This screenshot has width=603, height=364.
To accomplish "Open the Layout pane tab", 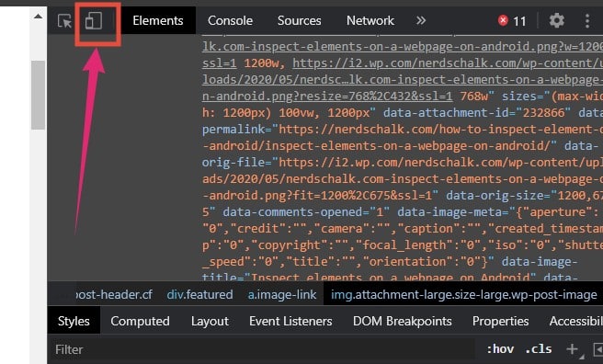I will (210, 321).
